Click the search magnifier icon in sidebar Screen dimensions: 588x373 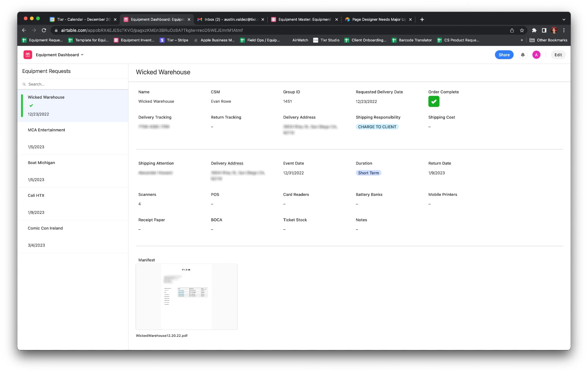tap(24, 84)
